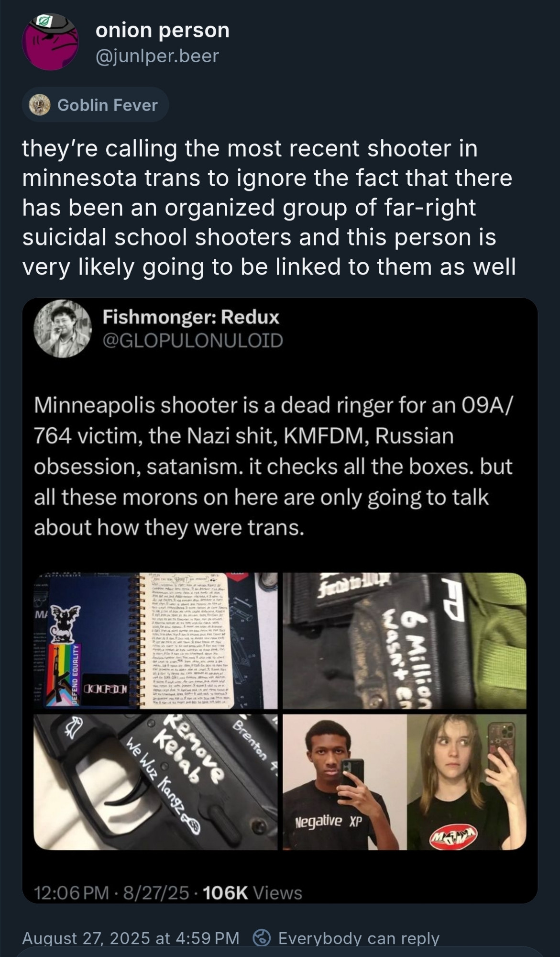560x957 pixels.
Task: Click the 106K Views count
Action: [x=253, y=893]
